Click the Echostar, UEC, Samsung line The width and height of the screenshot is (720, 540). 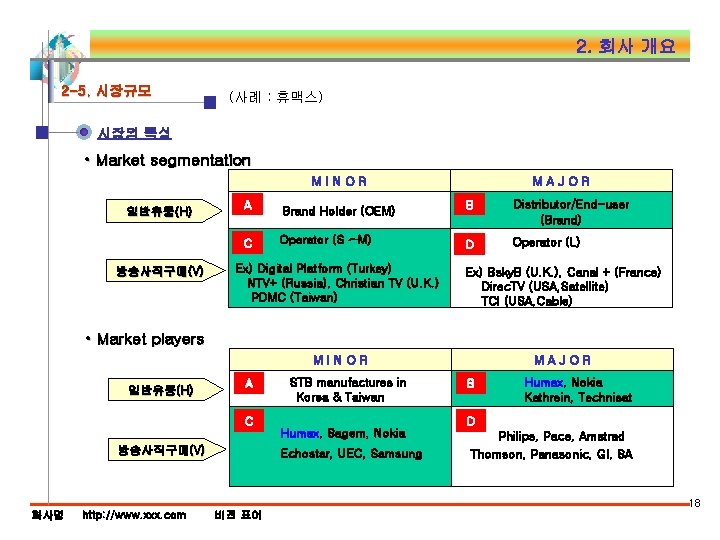tap(351, 453)
